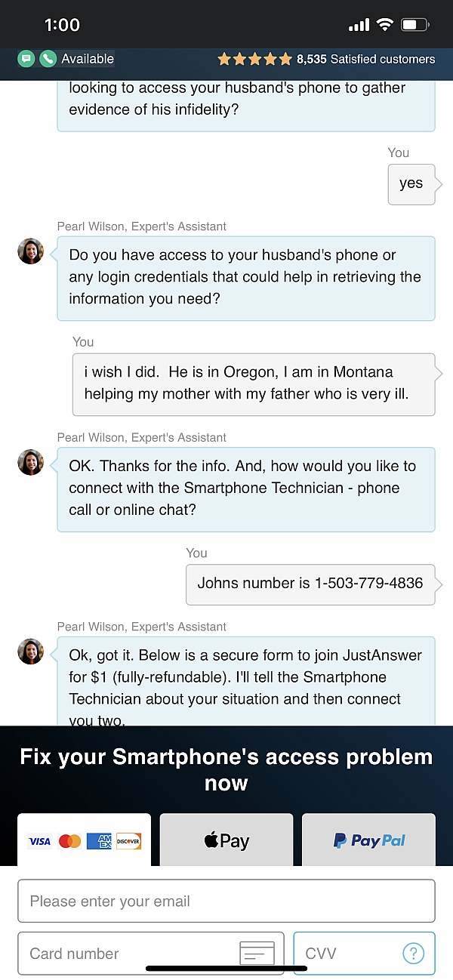Screen dimensions: 453x980
Task: Choose the Apple Pay payment tab
Action: pos(226,840)
